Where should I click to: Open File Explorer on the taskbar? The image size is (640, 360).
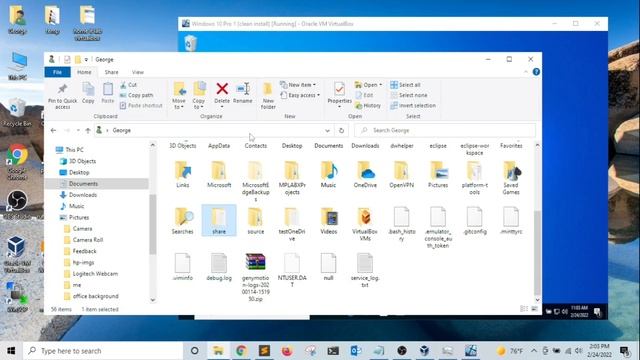(218, 351)
